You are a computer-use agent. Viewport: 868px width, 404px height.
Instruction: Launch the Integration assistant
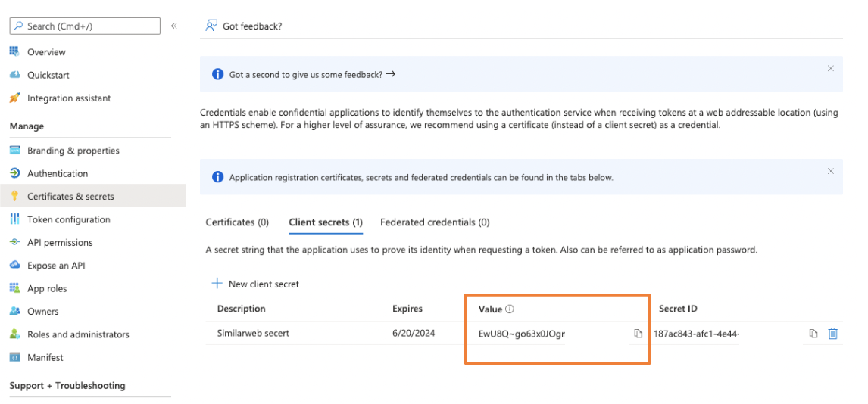pos(69,98)
